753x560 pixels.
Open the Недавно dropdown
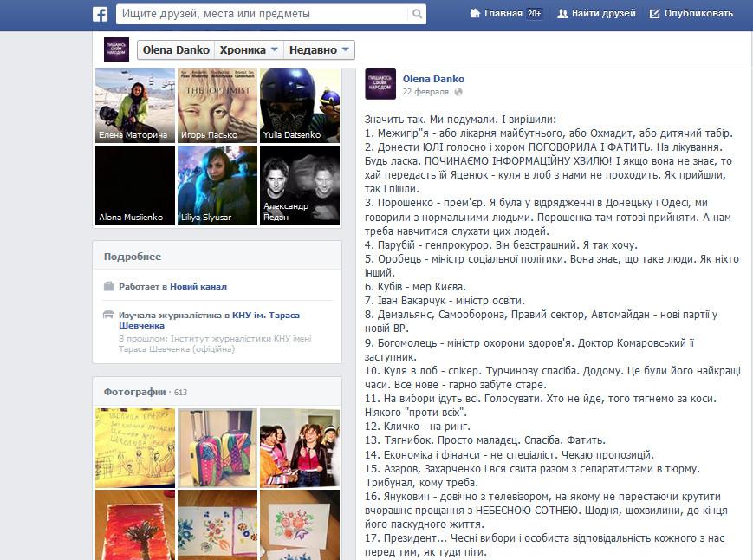pos(319,50)
